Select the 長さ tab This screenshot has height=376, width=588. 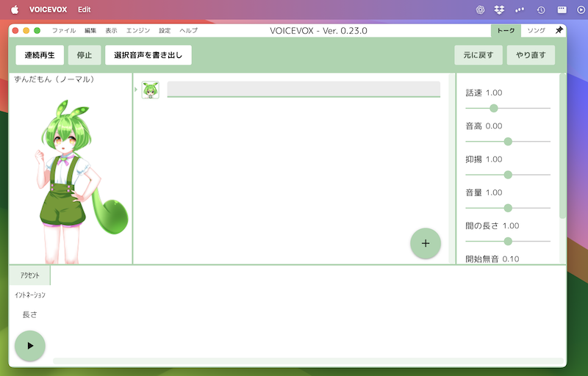tap(30, 314)
